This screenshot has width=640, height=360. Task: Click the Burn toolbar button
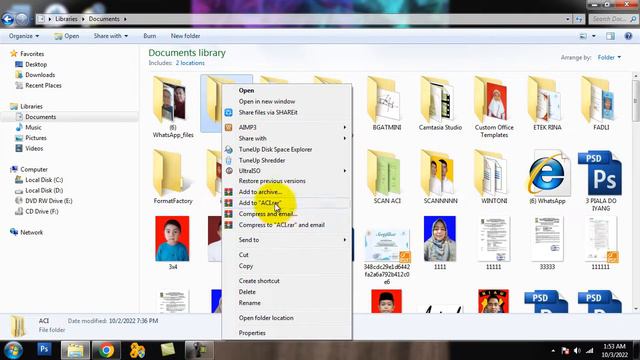click(x=150, y=36)
